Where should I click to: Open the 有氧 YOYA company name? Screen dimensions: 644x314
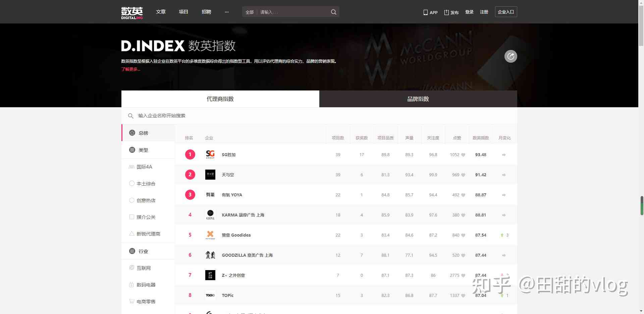(232, 195)
